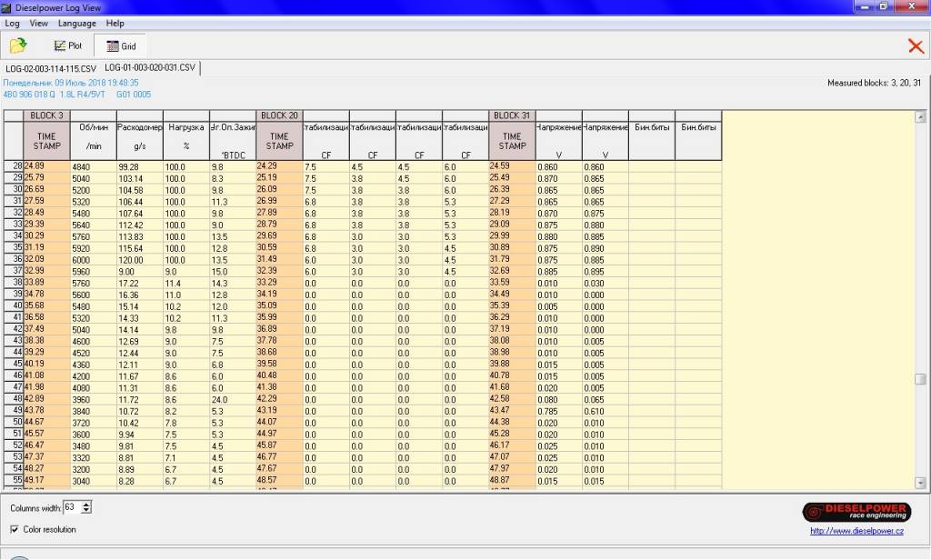This screenshot has height=560, width=931.
Task: Click the red X close-log icon
Action: 916,45
